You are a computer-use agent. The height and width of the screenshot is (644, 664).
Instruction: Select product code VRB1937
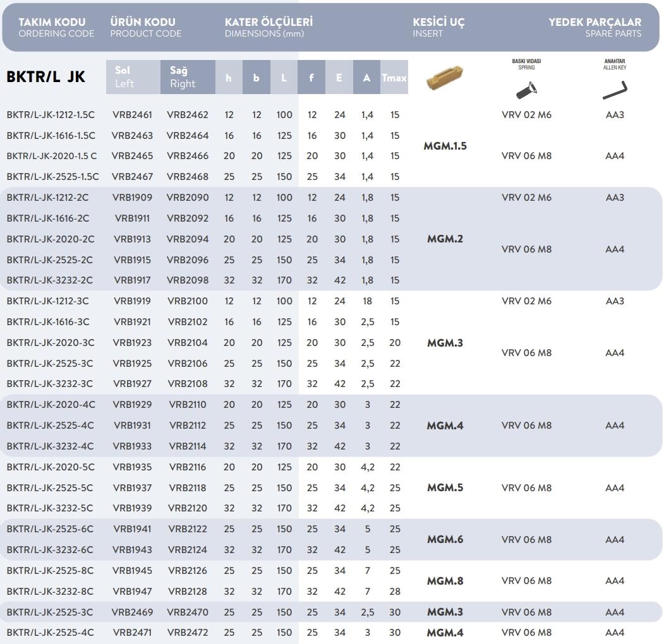132,488
